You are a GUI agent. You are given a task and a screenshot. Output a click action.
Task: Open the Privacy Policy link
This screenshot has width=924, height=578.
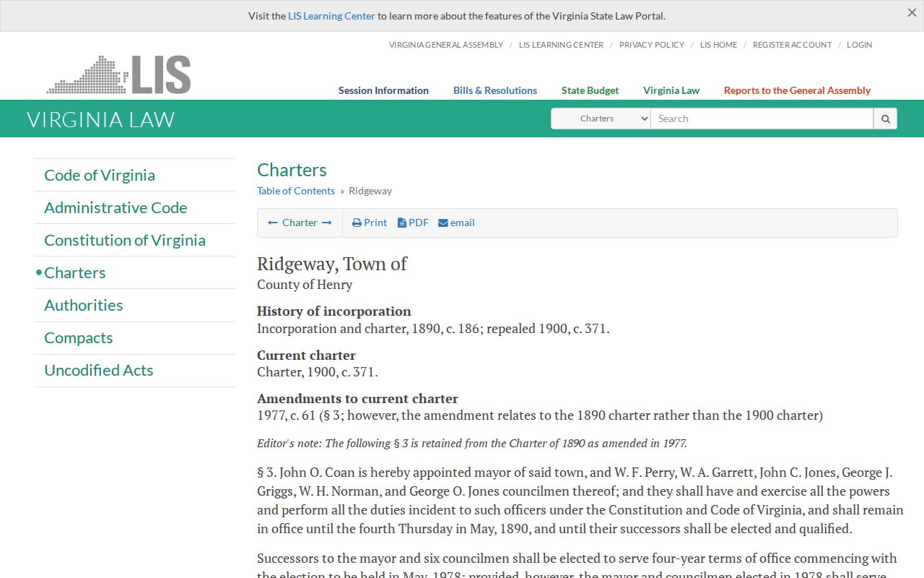(652, 45)
